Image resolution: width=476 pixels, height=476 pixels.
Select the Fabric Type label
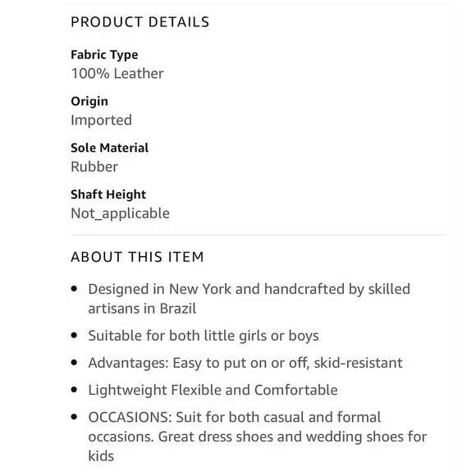click(x=104, y=55)
